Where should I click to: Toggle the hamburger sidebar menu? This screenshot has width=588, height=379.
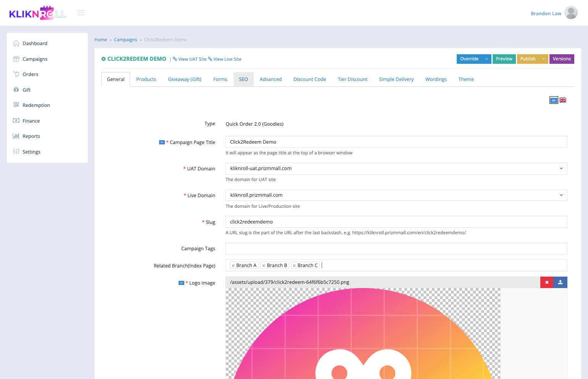click(x=81, y=13)
